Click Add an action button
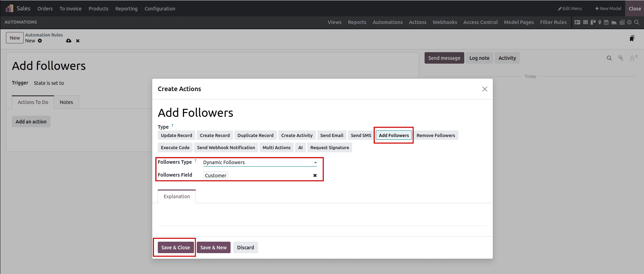The height and width of the screenshot is (274, 644). pyautogui.click(x=31, y=122)
